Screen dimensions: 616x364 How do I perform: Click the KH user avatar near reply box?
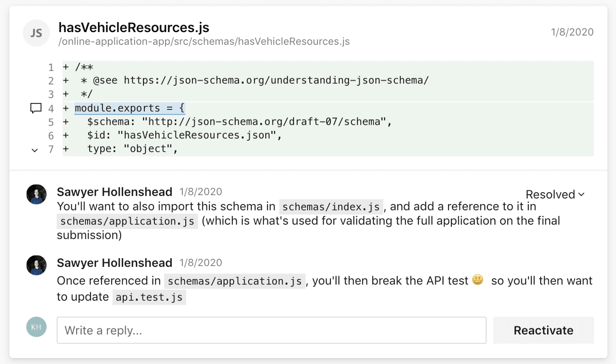36,327
